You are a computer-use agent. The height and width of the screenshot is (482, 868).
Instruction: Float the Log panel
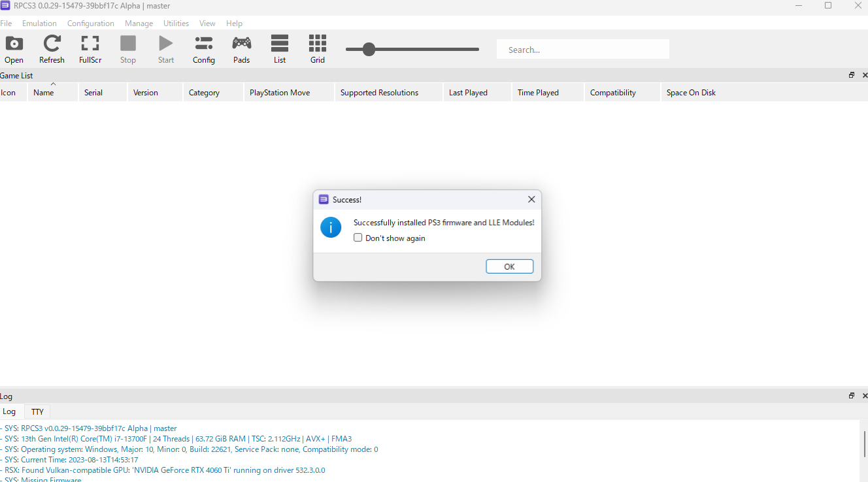click(x=852, y=396)
